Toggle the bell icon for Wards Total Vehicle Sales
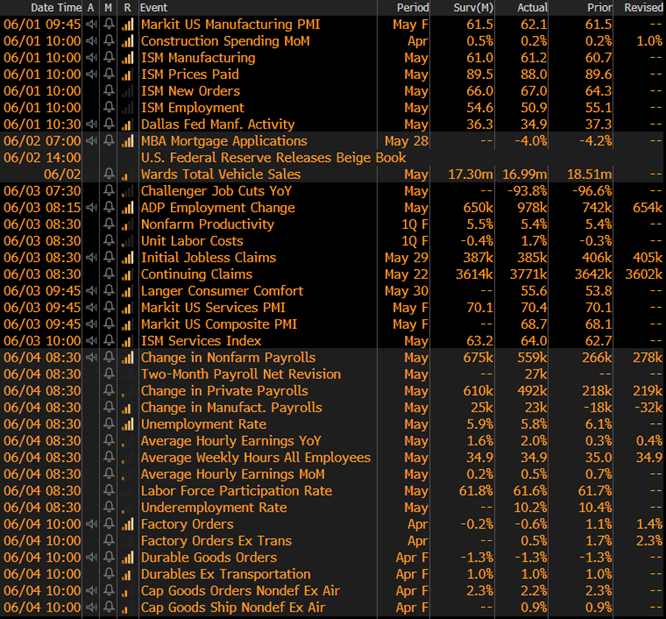666x619 pixels. [108, 174]
